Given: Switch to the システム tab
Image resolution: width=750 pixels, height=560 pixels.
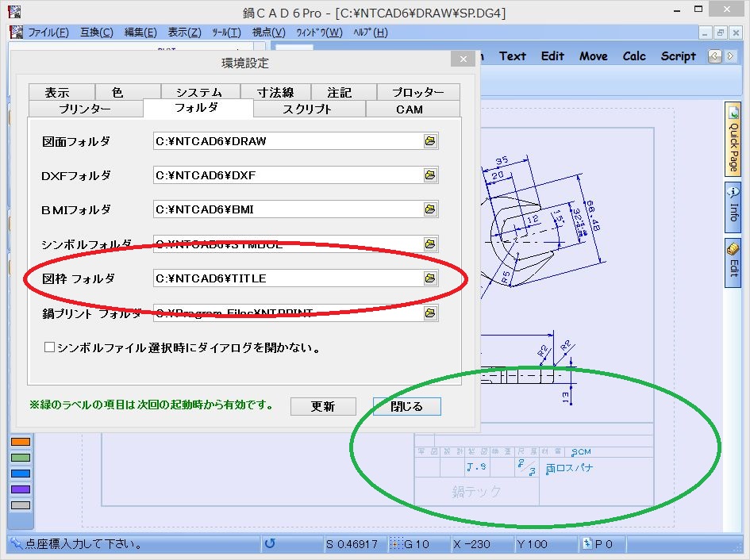Looking at the screenshot, I should [201, 92].
